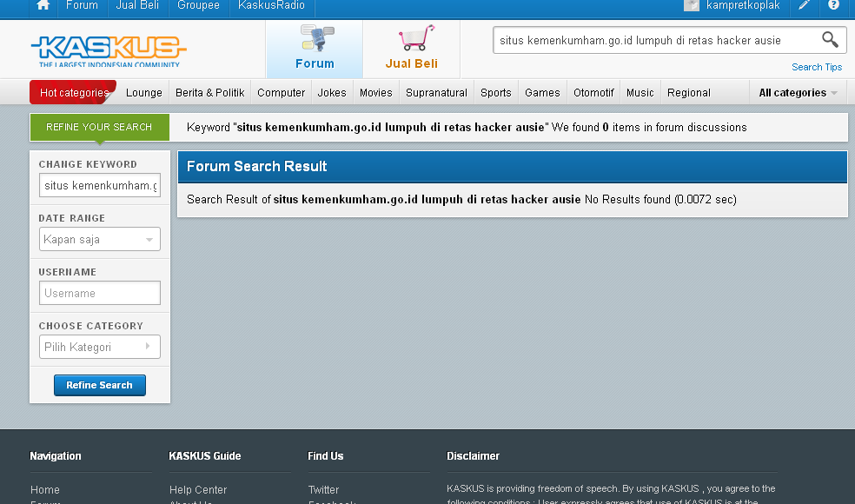Open the search magnifier icon
This screenshot has height=504, width=855.
[829, 40]
